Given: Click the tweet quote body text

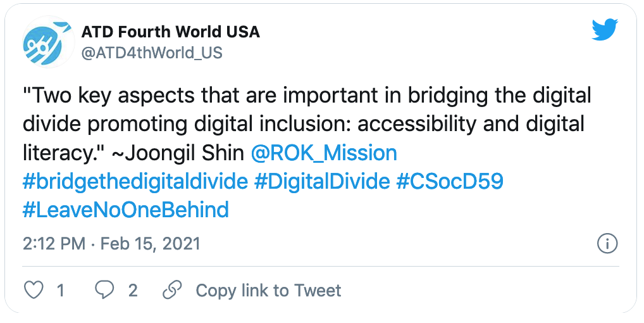Looking at the screenshot, I should 307,124.
